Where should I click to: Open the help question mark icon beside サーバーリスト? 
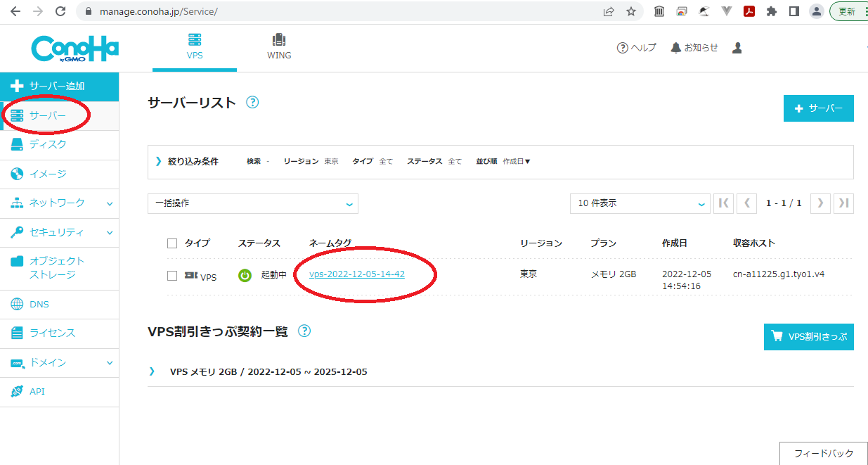pyautogui.click(x=252, y=102)
